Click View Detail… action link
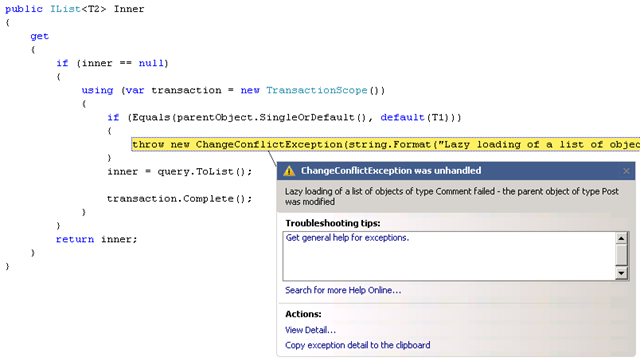The height and width of the screenshot is (361, 640). 310,330
